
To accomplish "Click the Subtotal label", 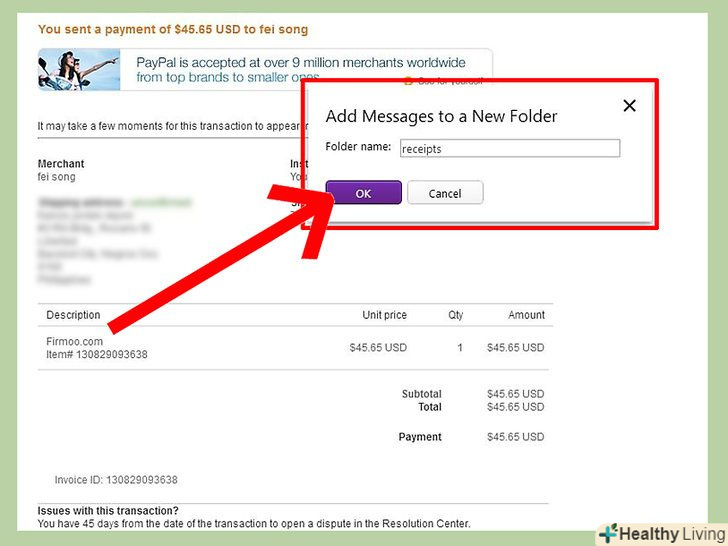I will [422, 394].
